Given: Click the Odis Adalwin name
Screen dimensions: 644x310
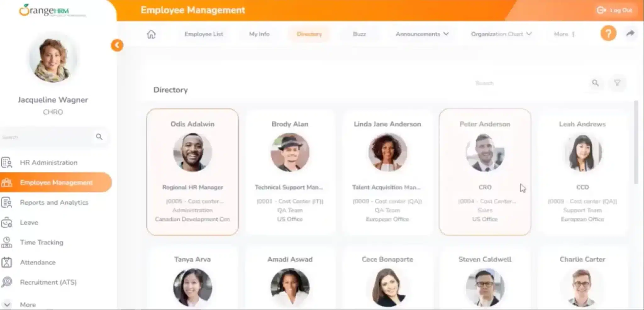Looking at the screenshot, I should (x=192, y=124).
